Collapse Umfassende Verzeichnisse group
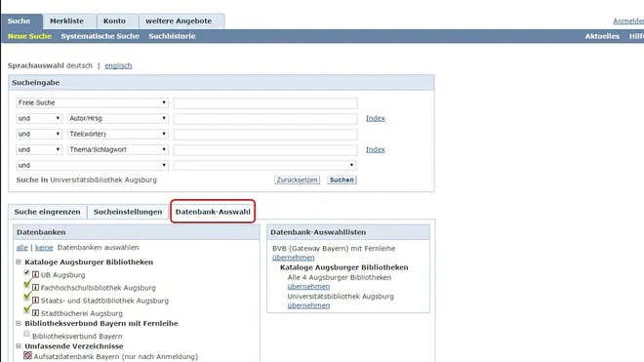The image size is (644, 362). (19, 346)
